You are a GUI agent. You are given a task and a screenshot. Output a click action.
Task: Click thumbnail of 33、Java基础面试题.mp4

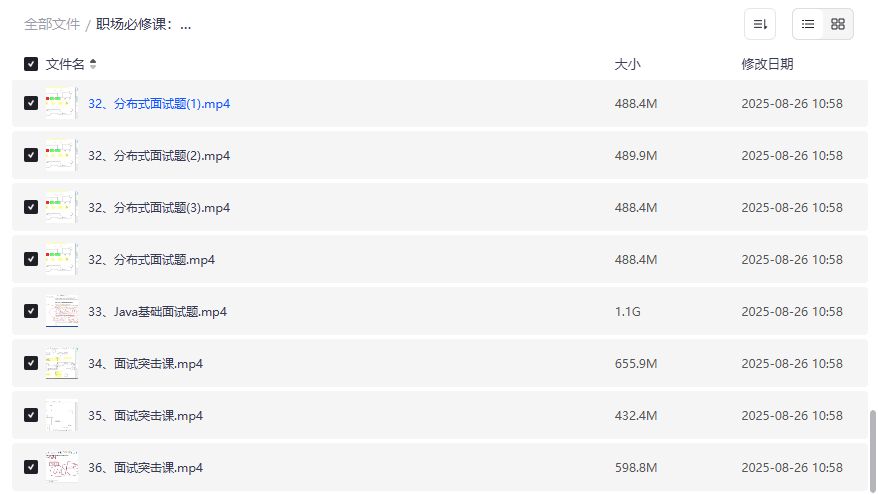click(61, 311)
